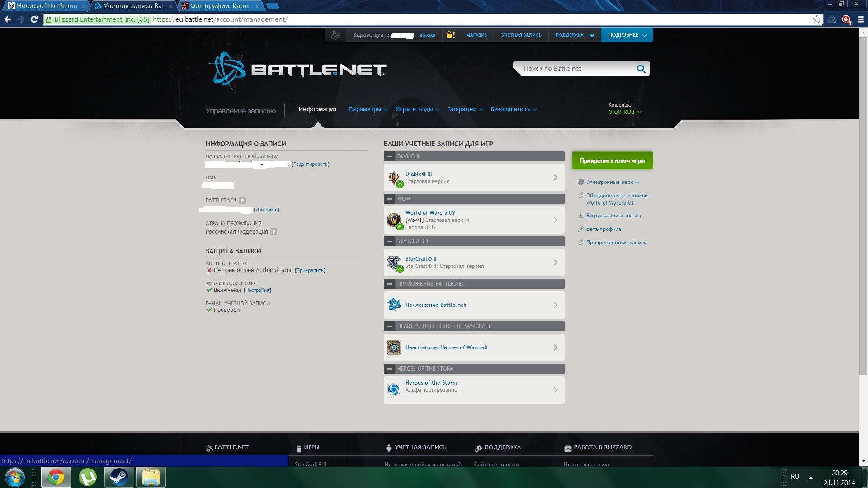868x488 pixels.
Task: Click the lock warning icon in top bar
Action: tap(450, 35)
